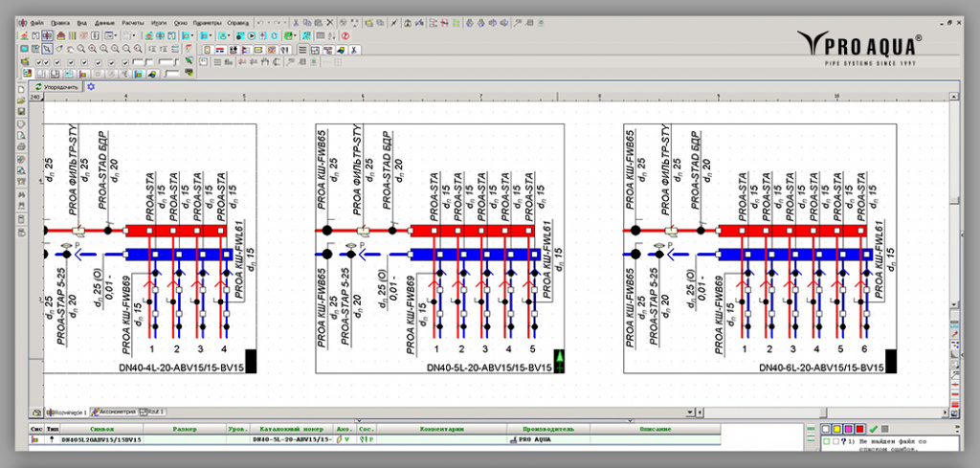
Task: Click the printer icon in left sidebar
Action: pyautogui.click(x=21, y=146)
